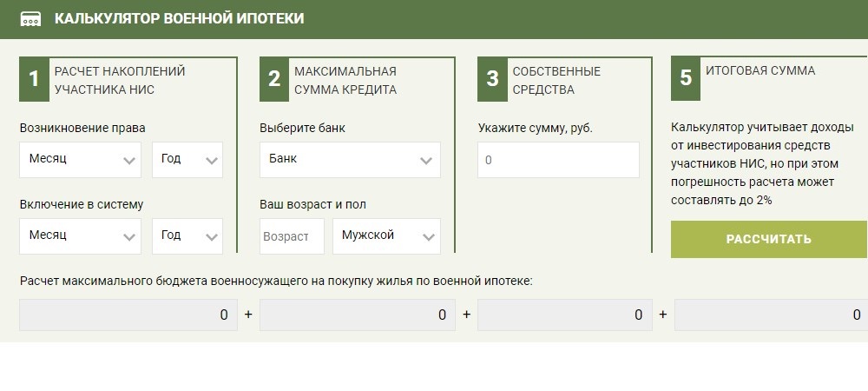The image size is (868, 391).
Task: Click the result field under section 2
Action: pos(357,315)
